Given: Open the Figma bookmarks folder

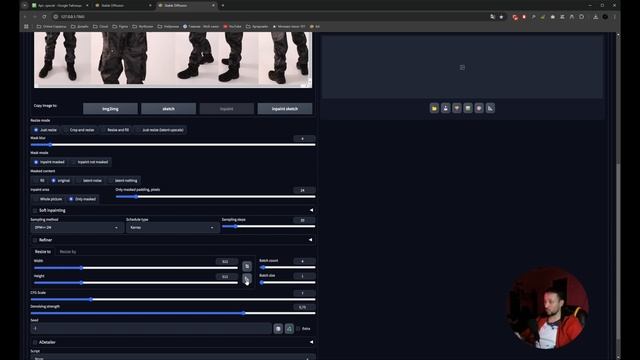Looking at the screenshot, I should [x=120, y=27].
